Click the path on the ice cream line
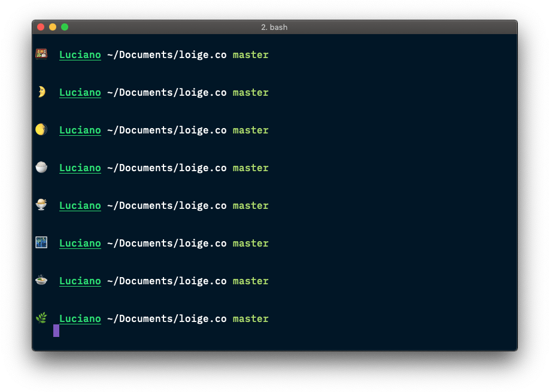The width and height of the screenshot is (549, 392). [167, 206]
